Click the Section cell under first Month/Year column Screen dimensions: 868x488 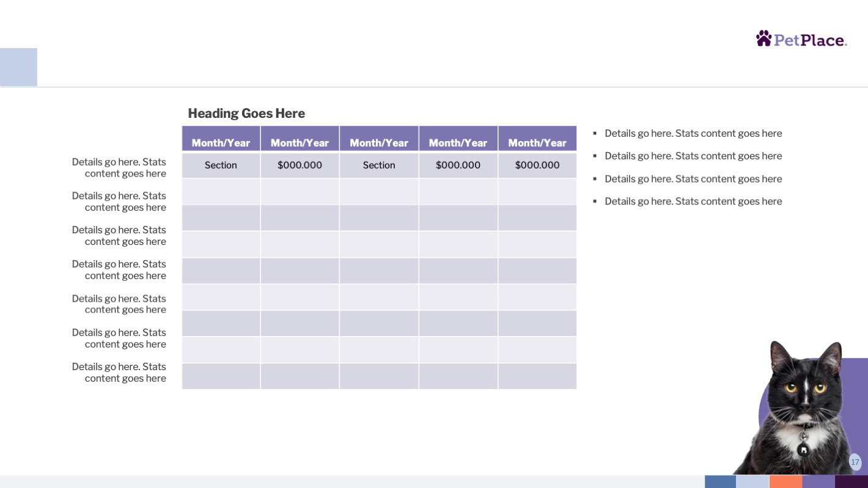click(x=221, y=166)
